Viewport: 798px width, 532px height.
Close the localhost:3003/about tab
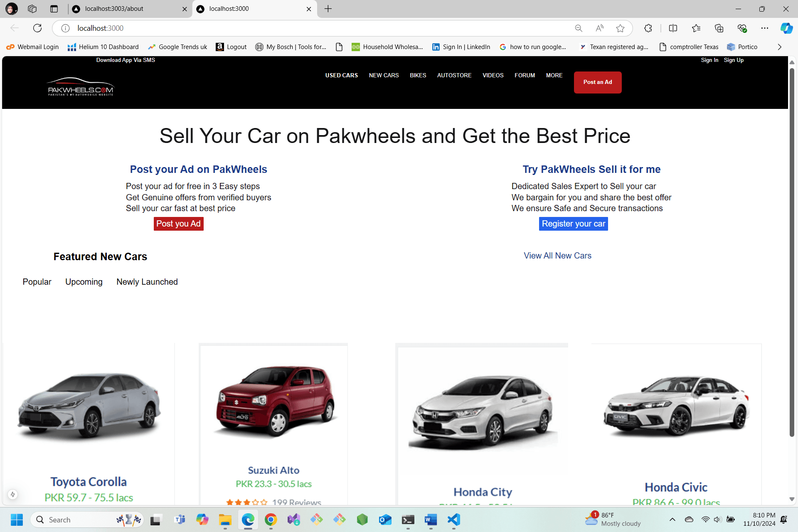185,9
